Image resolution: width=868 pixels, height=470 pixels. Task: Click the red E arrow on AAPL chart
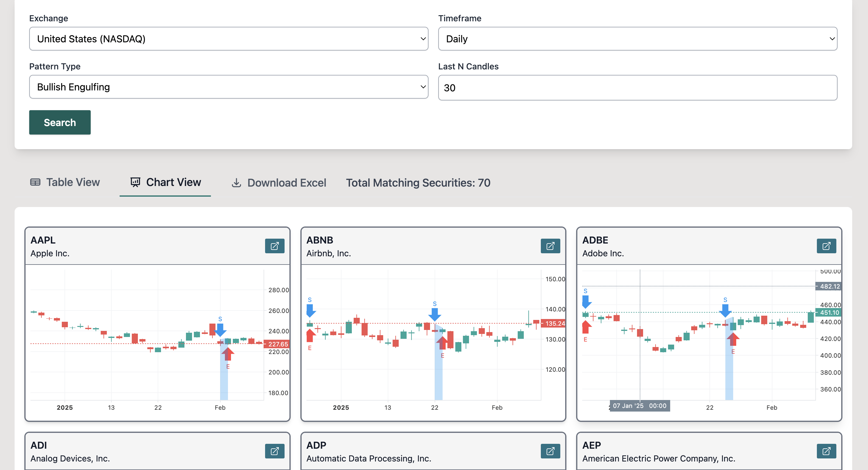coord(228,354)
